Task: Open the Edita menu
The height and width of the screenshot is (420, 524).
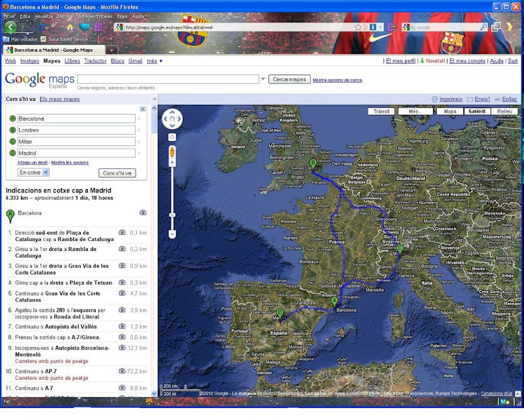Action: click(x=25, y=16)
